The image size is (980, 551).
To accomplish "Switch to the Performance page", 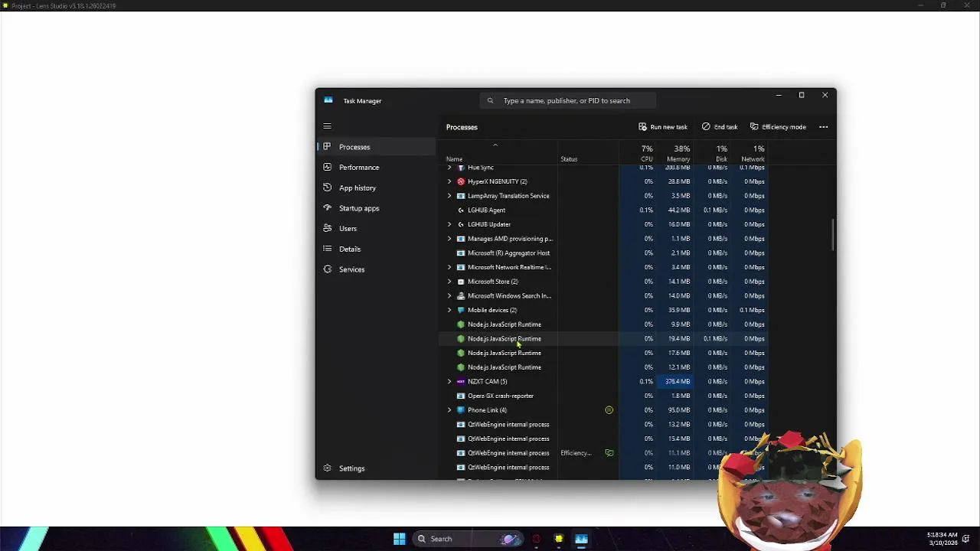I will pos(376,168).
